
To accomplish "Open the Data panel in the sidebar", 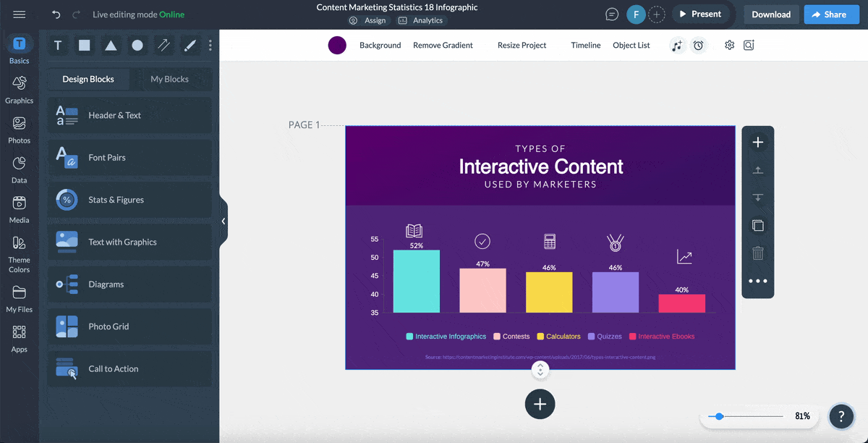I will click(19, 168).
